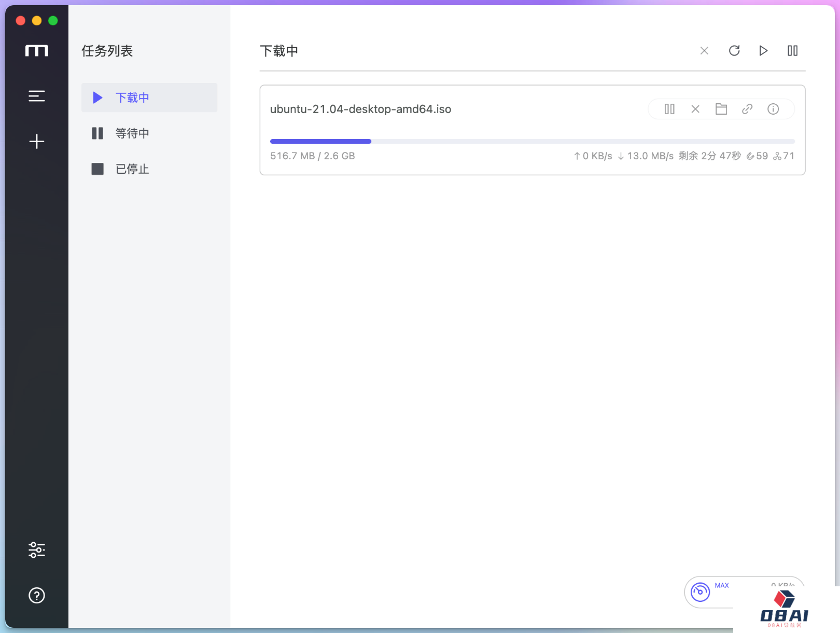Toggle the MAX speedometer widget

pos(701,591)
